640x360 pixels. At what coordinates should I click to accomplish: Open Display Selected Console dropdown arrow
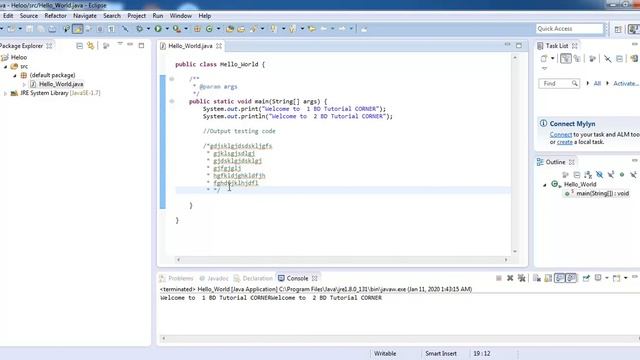point(607,278)
